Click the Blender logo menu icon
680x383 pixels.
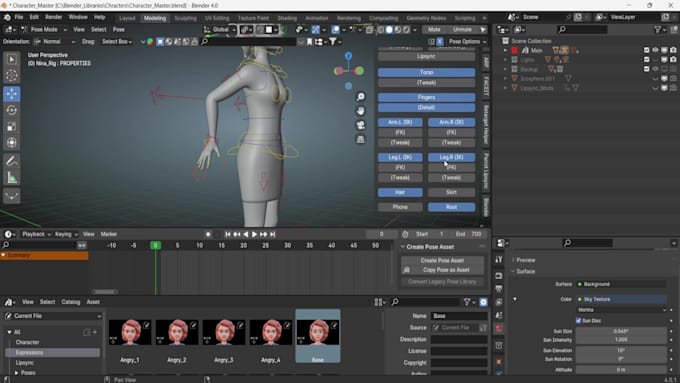pyautogui.click(x=7, y=17)
